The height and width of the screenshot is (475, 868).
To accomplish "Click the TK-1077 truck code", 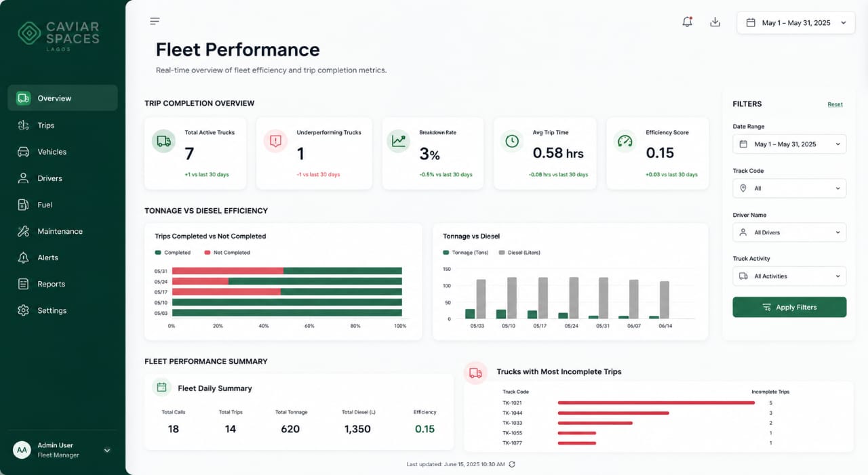I will (x=512, y=442).
